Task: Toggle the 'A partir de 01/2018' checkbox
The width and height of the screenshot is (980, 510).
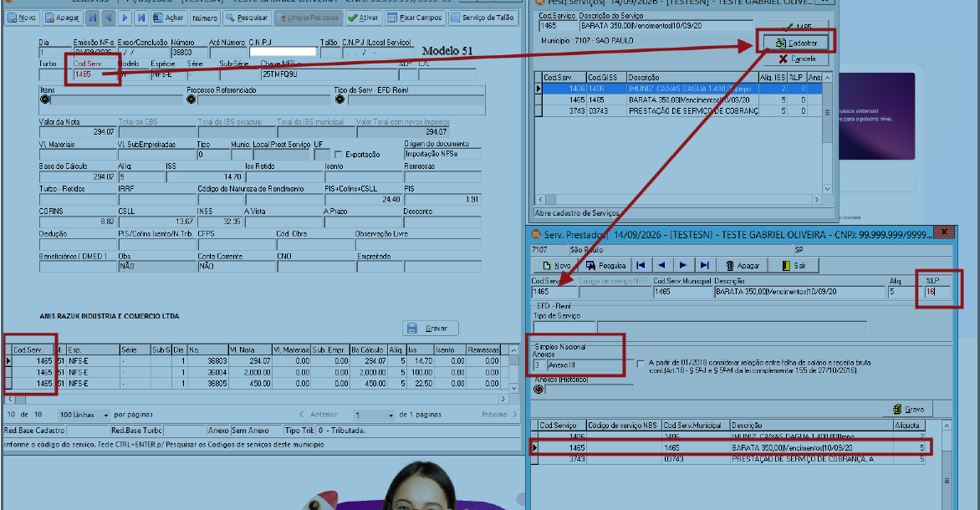Action: tap(640, 363)
